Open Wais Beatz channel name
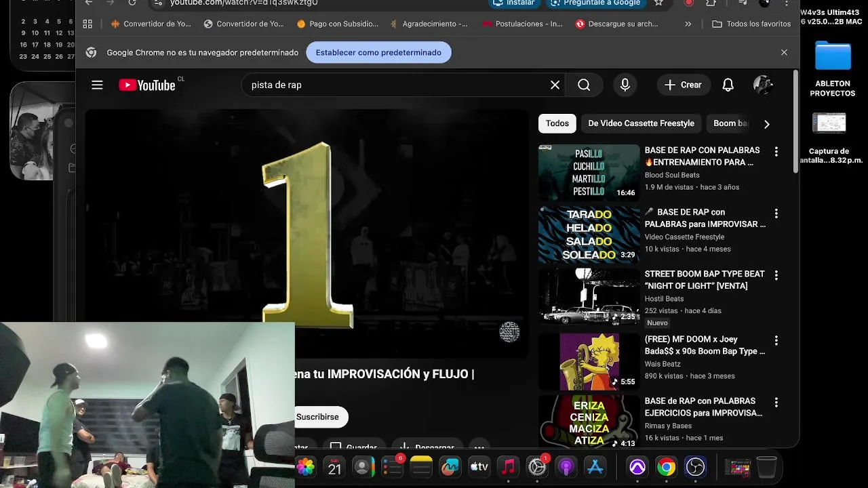Viewport: 868px width, 488px height. (x=663, y=363)
